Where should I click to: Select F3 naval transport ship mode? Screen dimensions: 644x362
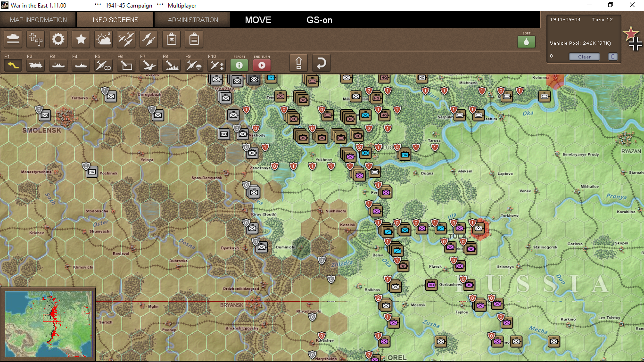pos(58,65)
